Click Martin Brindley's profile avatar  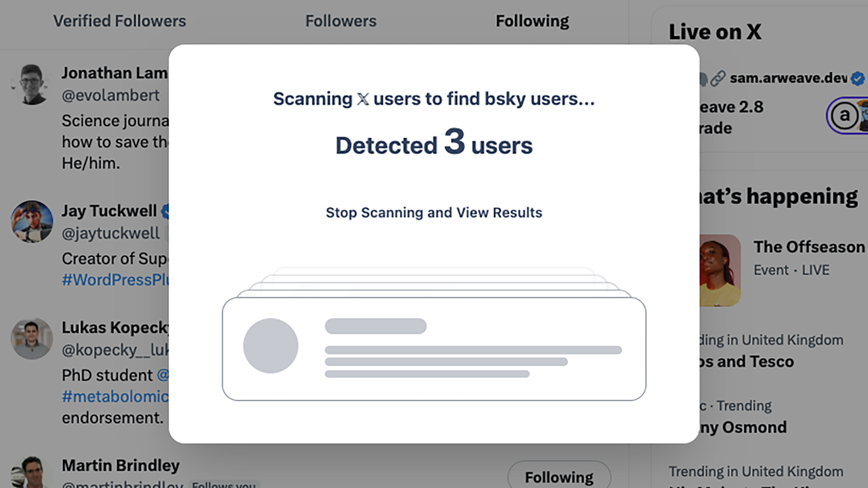[x=32, y=473]
